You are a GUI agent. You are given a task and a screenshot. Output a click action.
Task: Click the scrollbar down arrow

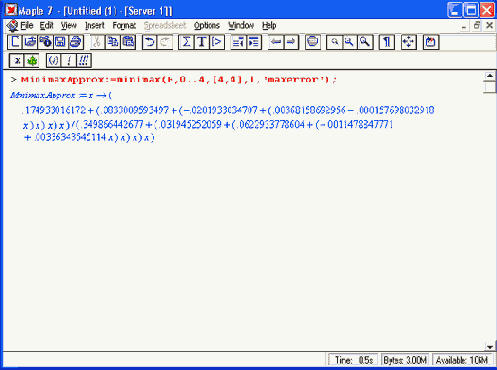pos(489,347)
